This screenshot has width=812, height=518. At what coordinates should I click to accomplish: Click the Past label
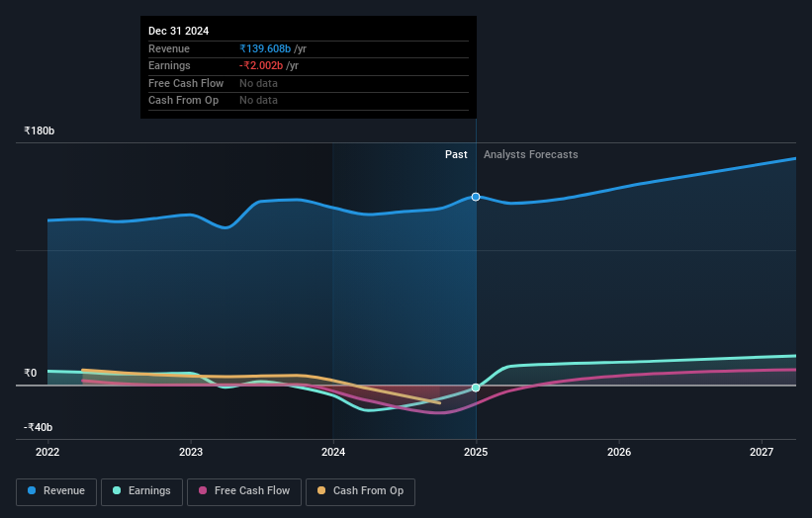click(x=456, y=154)
